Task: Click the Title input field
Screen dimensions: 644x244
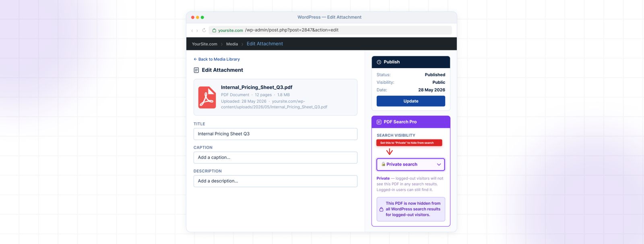Action: (x=275, y=134)
